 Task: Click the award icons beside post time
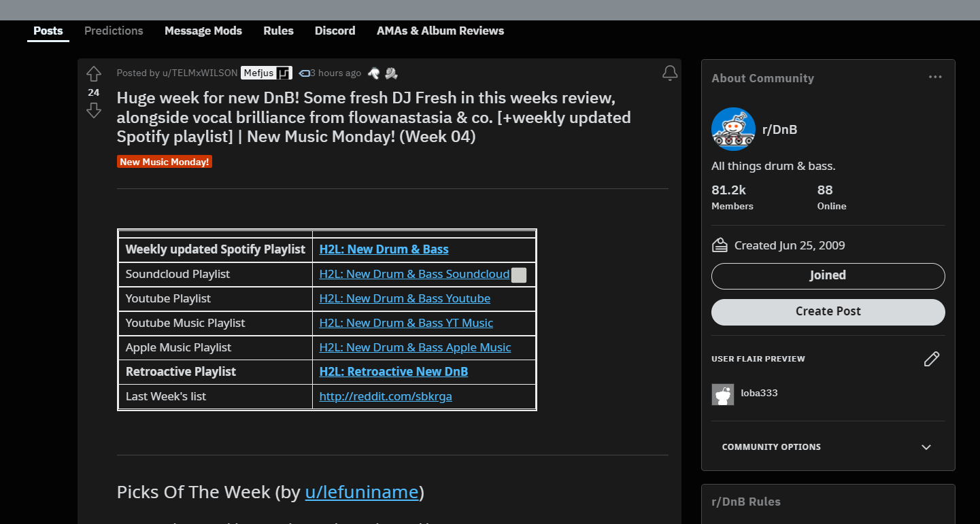[x=383, y=73]
